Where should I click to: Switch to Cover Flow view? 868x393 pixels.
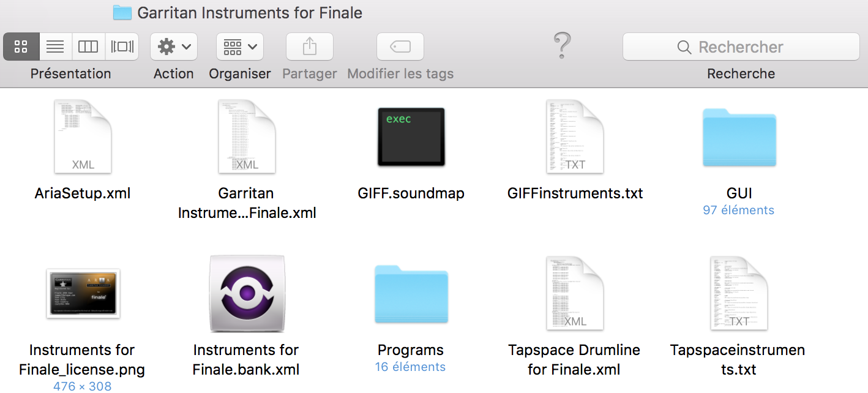point(122,47)
